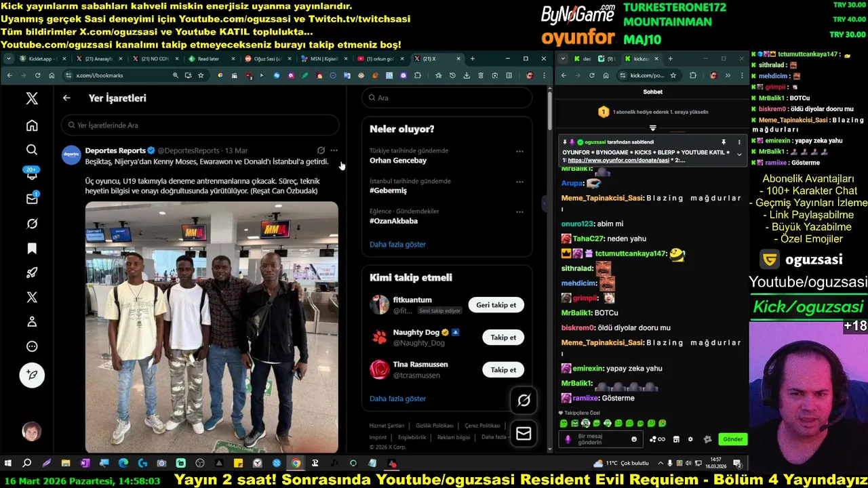Click Gönder button in Kick chat

[x=732, y=439]
